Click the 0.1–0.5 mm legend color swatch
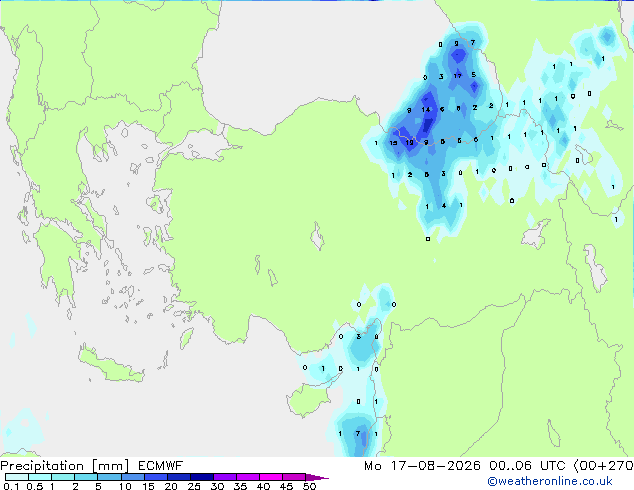The height and width of the screenshot is (490, 634). 17,477
